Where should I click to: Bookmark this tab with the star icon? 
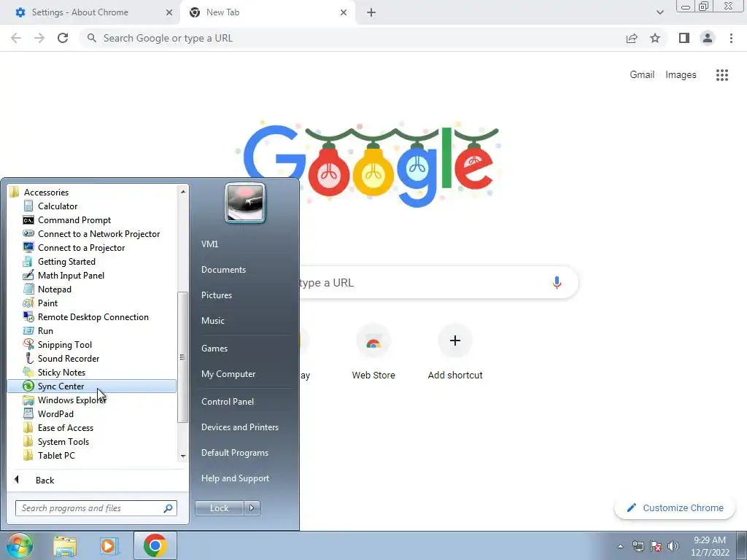[x=655, y=38]
